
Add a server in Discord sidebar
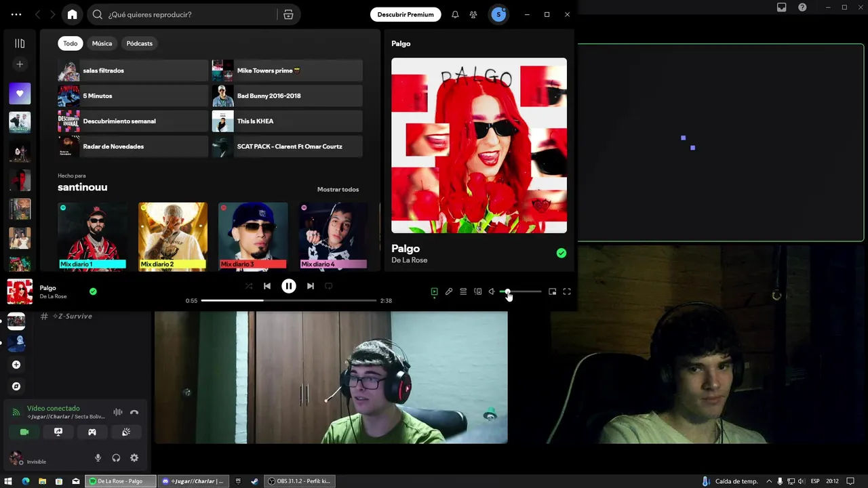(16, 365)
